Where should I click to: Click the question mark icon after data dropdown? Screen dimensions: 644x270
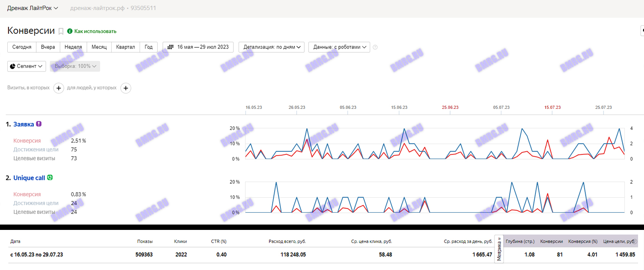[x=375, y=47]
